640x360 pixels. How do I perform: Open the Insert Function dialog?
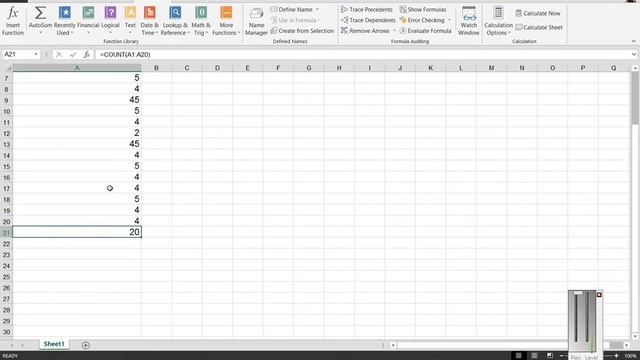click(x=13, y=21)
